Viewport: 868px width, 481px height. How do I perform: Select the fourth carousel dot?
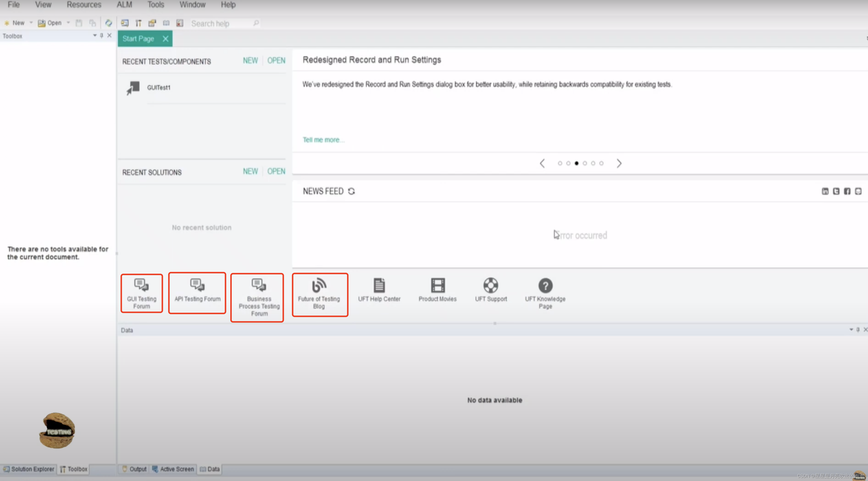585,163
